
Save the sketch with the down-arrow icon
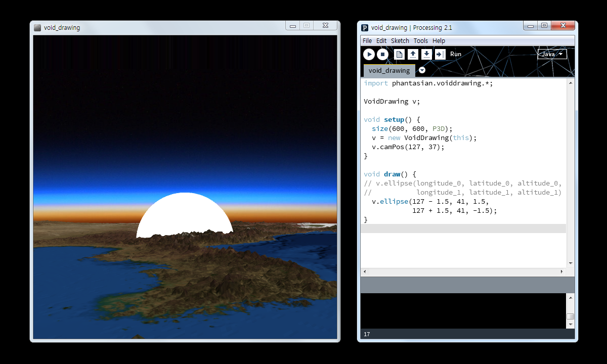(x=426, y=54)
